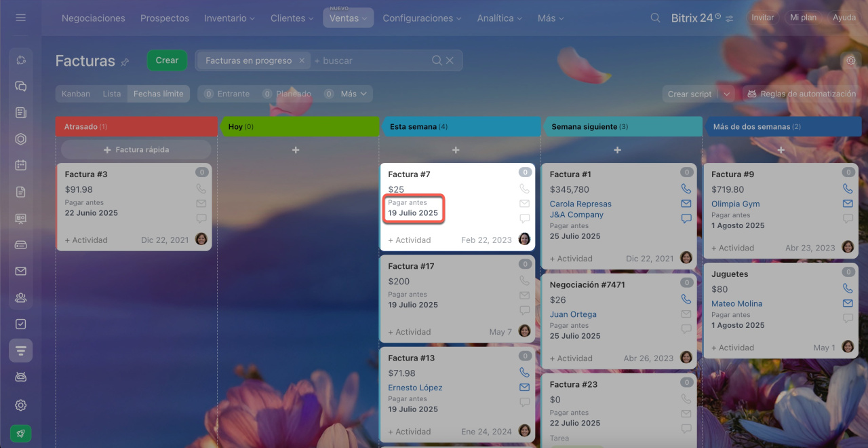Select Fechas límite view tab

tap(159, 94)
